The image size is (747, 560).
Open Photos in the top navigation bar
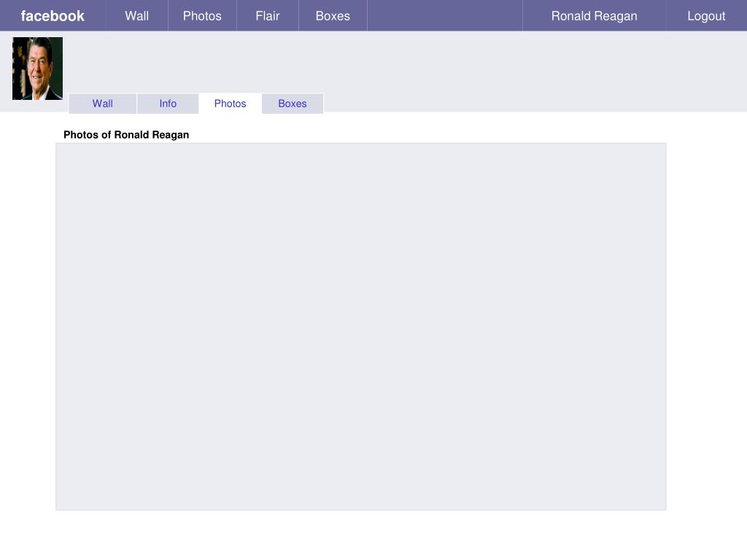[x=202, y=16]
